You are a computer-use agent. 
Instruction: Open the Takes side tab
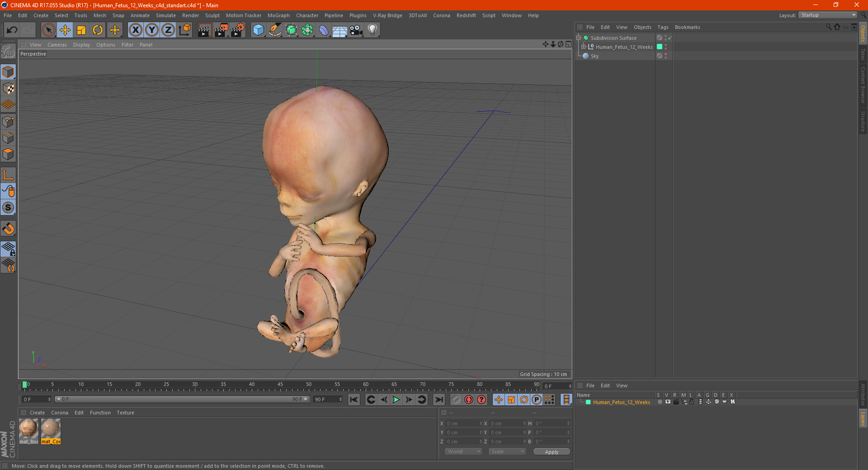pyautogui.click(x=863, y=55)
